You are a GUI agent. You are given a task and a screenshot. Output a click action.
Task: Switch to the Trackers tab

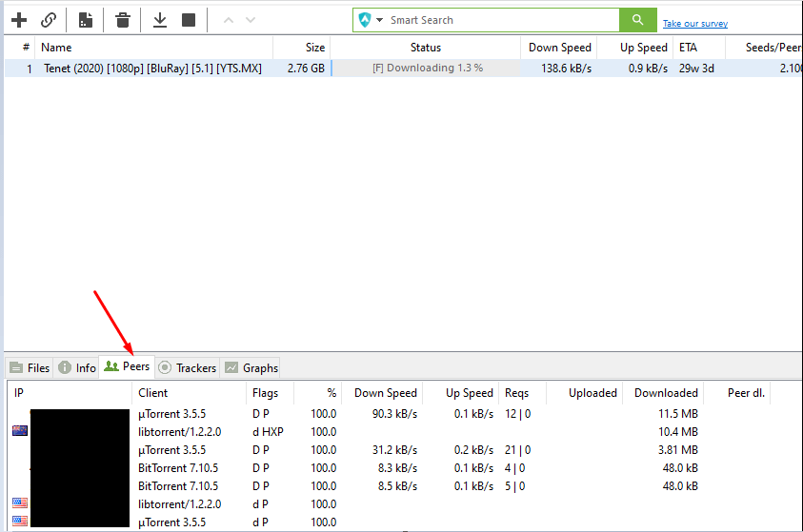pyautogui.click(x=188, y=367)
